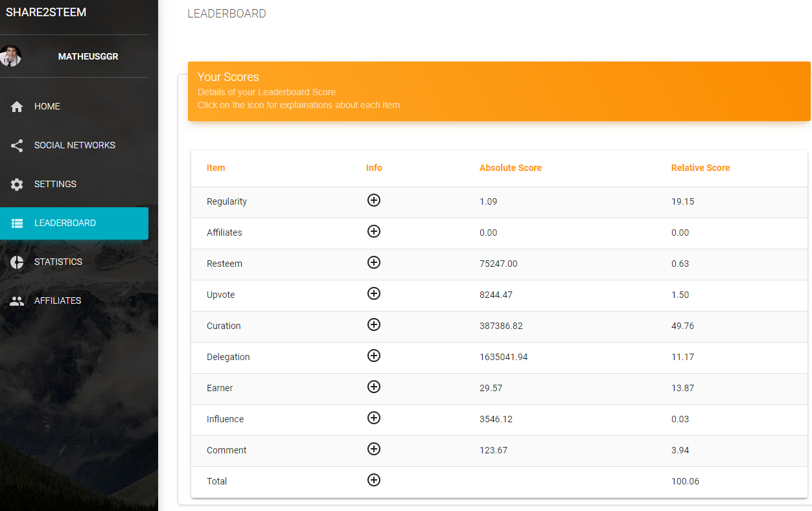Click absolute score value 29.57
The height and width of the screenshot is (511, 812).
[x=491, y=388]
